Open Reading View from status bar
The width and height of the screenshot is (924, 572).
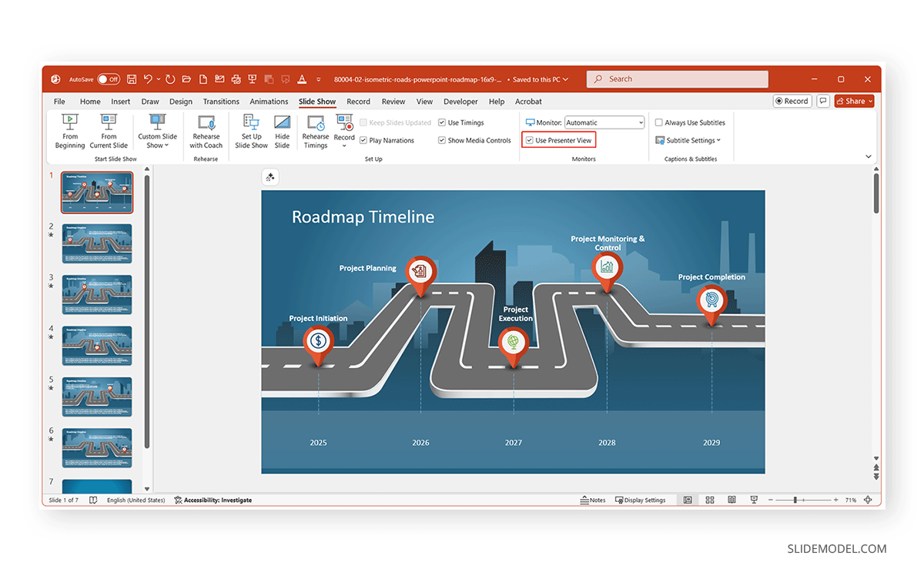[x=731, y=500]
